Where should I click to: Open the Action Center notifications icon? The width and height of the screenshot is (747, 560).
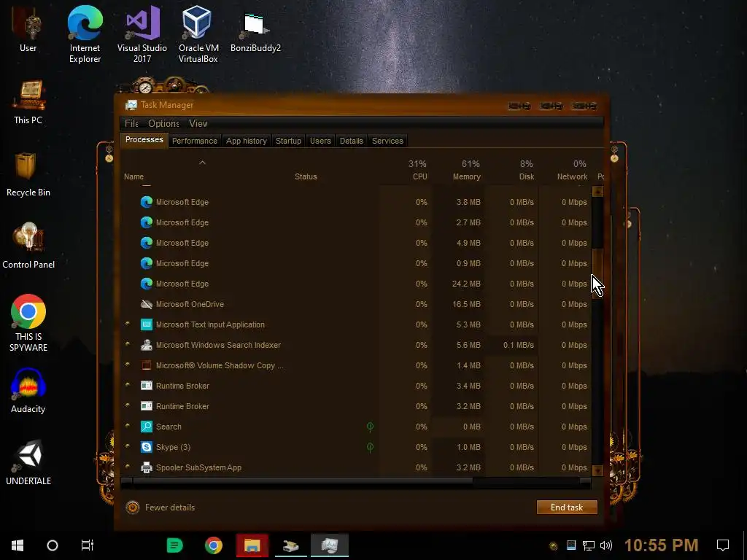(x=723, y=545)
